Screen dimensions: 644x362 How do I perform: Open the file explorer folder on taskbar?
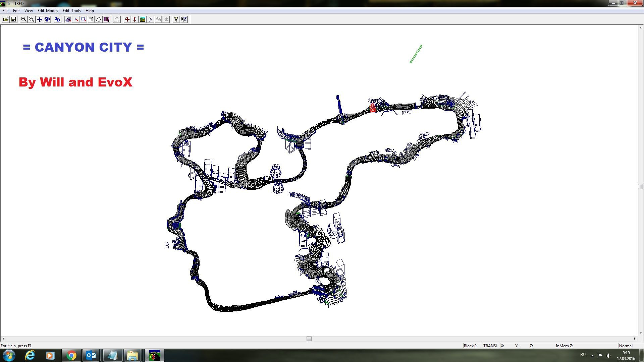pos(132,355)
